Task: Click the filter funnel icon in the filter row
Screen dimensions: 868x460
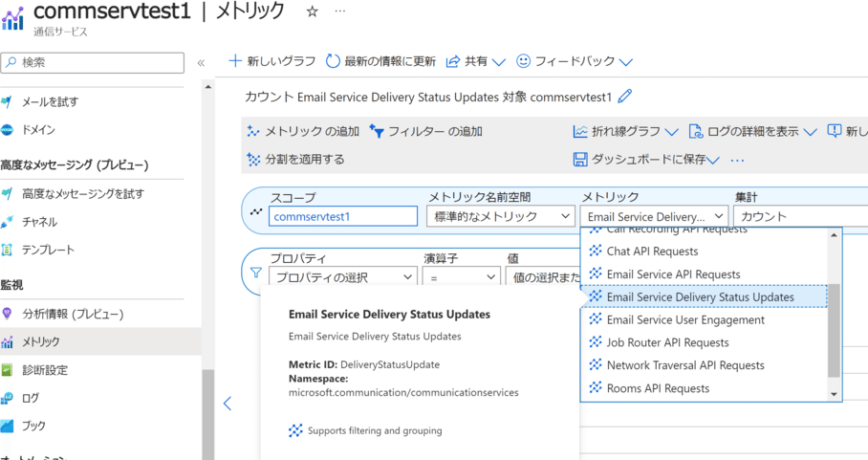Action: click(x=256, y=273)
